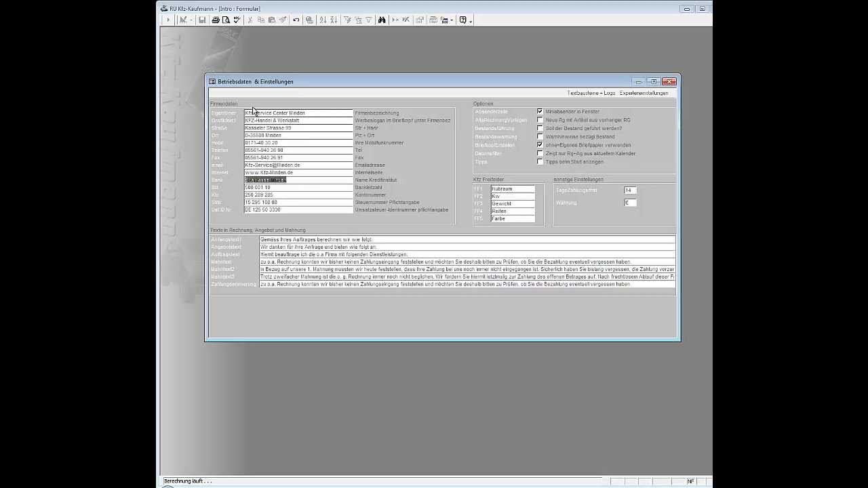
Task: Click the Berechnung läuft status bar text
Action: click(188, 481)
